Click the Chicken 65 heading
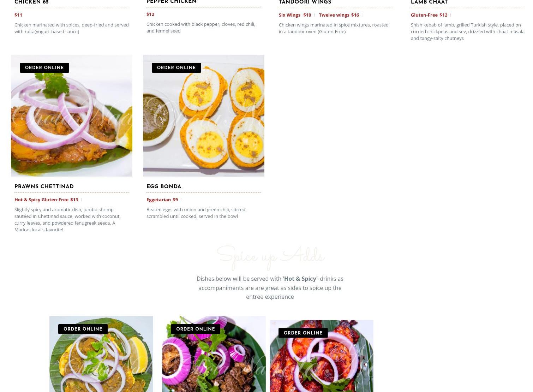 (31, 2)
